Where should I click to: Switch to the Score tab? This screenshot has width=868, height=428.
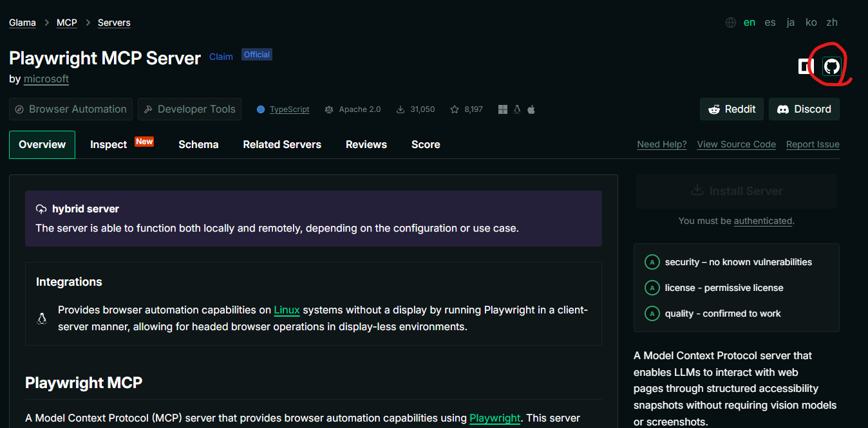pos(426,145)
